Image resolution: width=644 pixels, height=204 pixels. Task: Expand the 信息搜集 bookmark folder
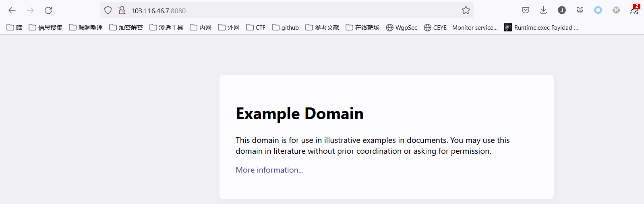46,27
